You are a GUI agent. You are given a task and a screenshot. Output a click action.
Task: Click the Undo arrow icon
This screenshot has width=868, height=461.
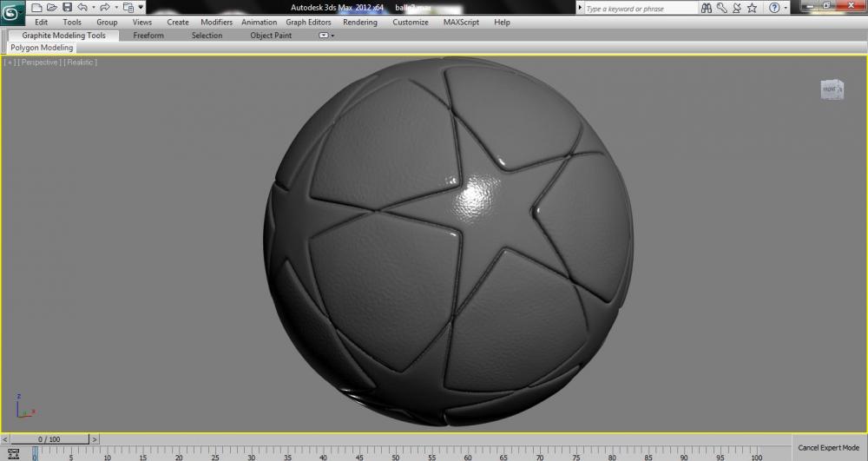(x=82, y=7)
